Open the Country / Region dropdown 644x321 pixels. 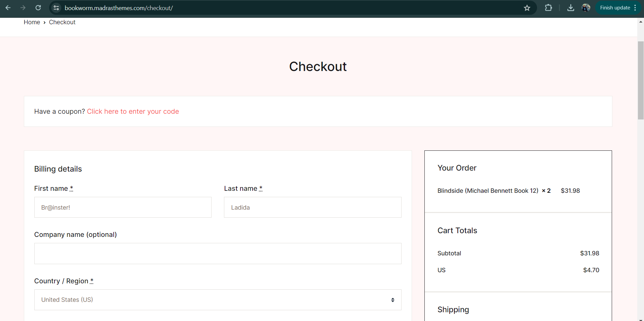218,300
